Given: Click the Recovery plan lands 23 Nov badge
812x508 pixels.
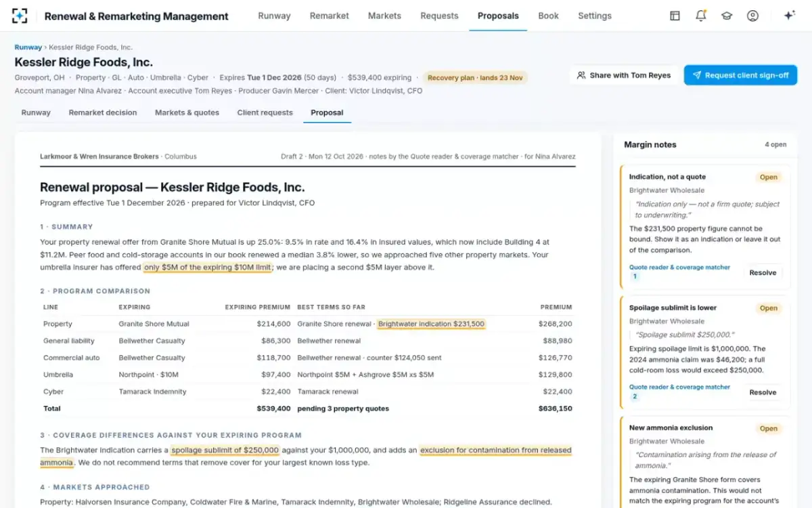Looking at the screenshot, I should [x=475, y=78].
